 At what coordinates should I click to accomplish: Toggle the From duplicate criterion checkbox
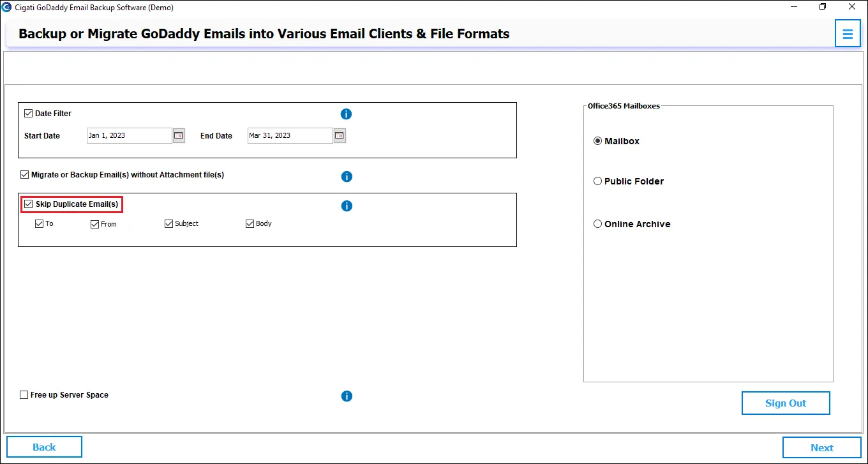point(94,224)
